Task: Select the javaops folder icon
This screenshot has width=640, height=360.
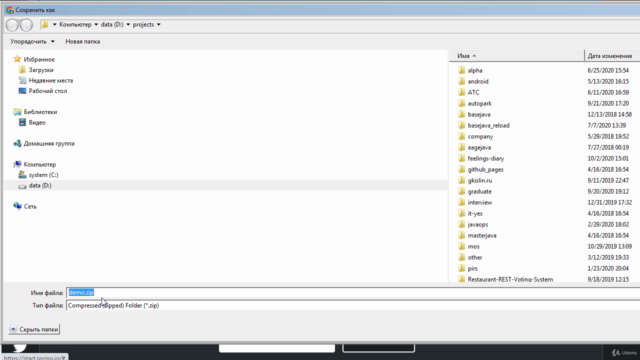Action: 462,224
